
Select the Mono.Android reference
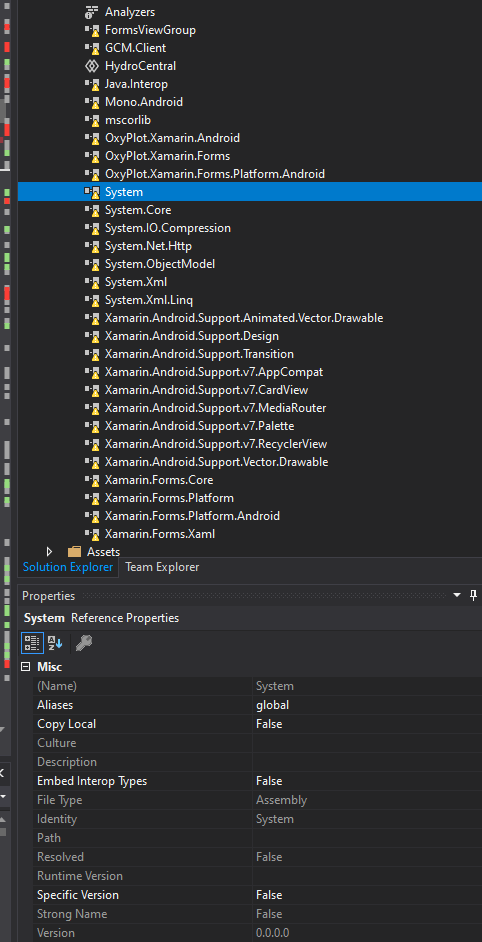pyautogui.click(x=144, y=102)
